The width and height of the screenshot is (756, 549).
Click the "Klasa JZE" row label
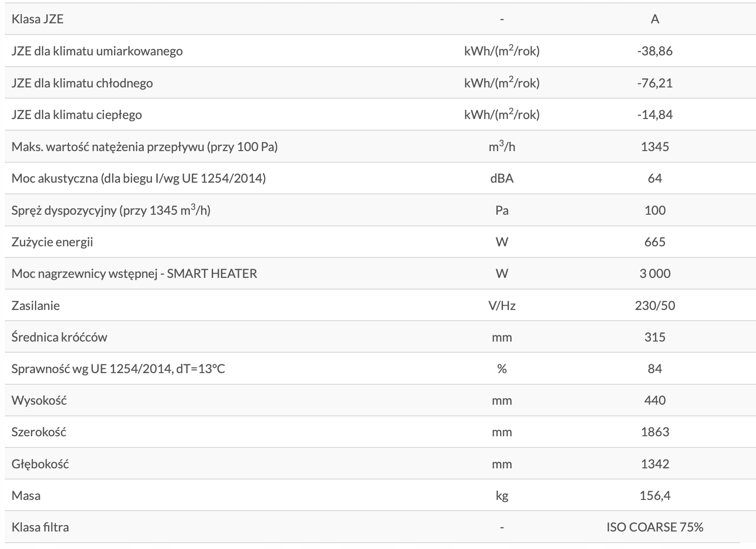point(37,19)
